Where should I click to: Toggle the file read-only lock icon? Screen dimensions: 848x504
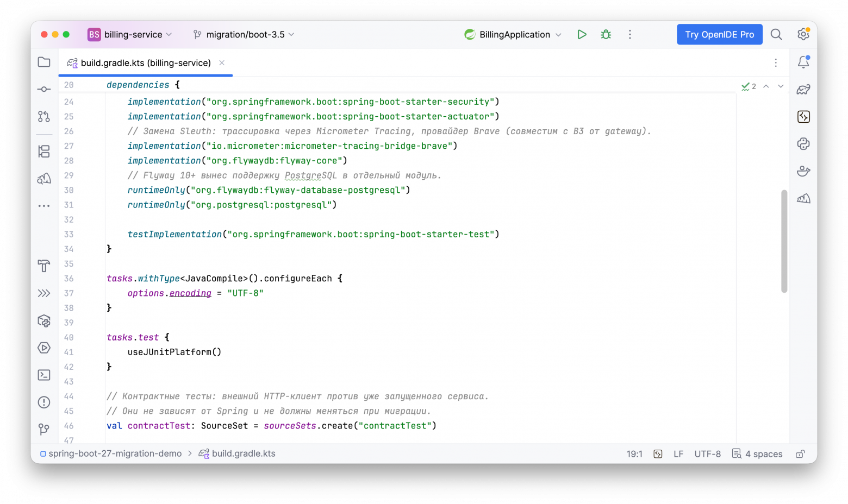[x=800, y=453]
